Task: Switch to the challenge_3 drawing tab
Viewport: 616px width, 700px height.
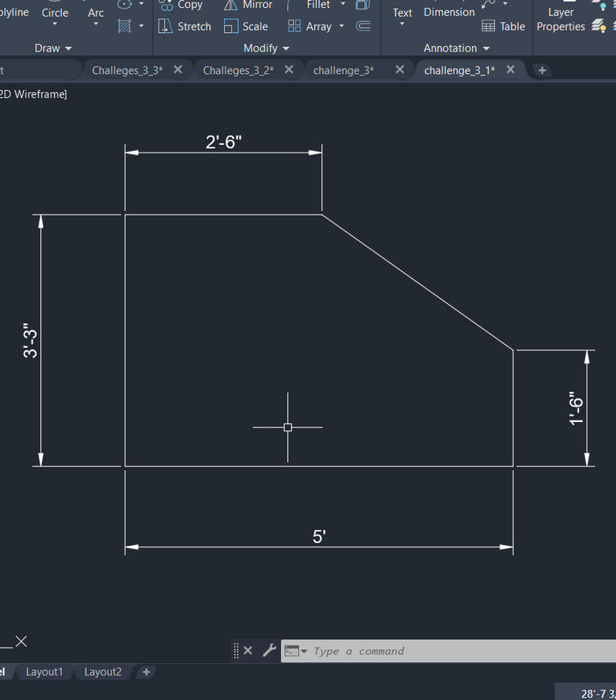Action: 344,69
